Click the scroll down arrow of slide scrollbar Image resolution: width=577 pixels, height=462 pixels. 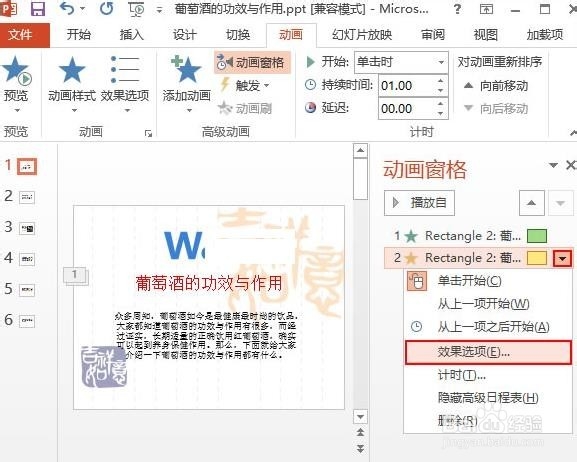point(360,416)
